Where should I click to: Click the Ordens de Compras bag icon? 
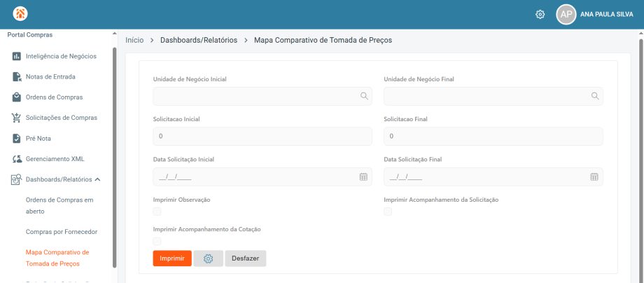[16, 97]
